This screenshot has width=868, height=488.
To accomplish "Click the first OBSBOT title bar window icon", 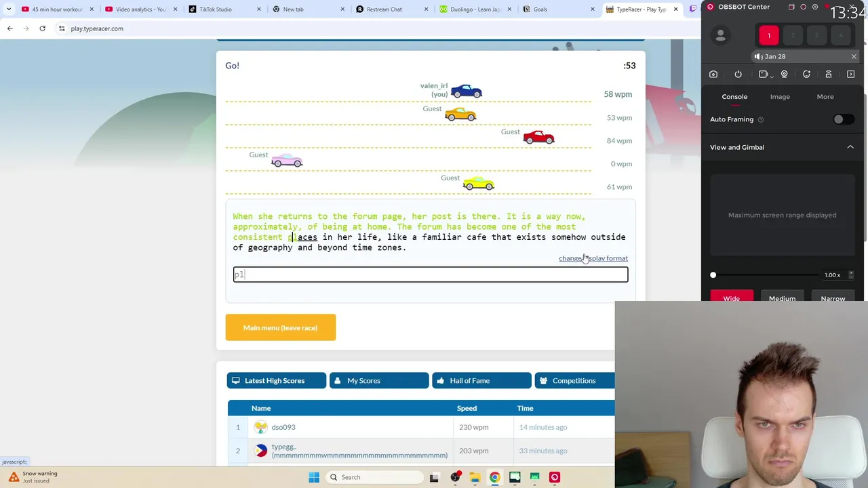I will click(x=791, y=7).
